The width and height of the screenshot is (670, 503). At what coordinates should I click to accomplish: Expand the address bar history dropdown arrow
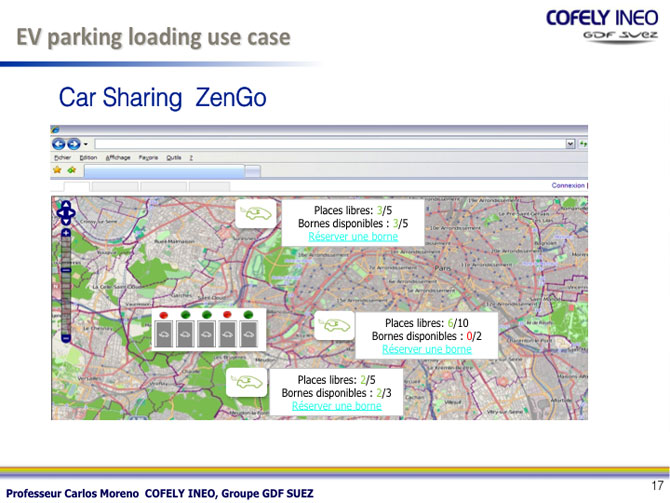570,144
